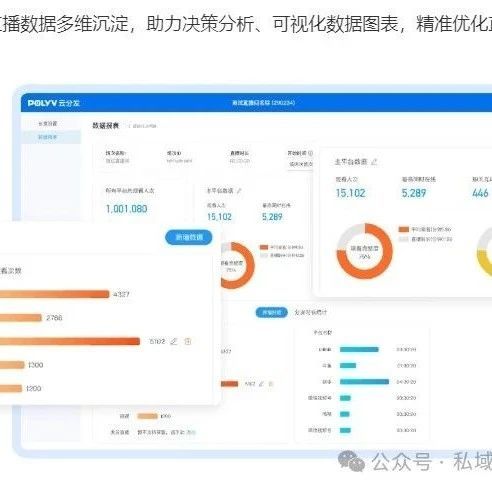Click the grey legend swatch beside the front donut

[x=404, y=239]
